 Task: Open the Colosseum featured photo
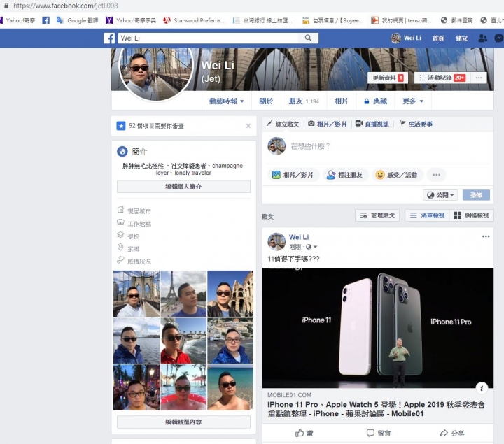coord(230,294)
